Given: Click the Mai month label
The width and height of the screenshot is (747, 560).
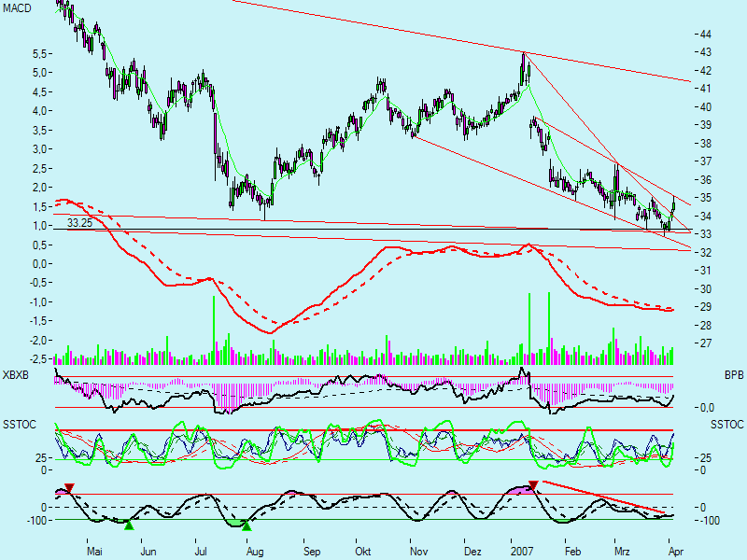Looking at the screenshot, I should click(x=95, y=552).
